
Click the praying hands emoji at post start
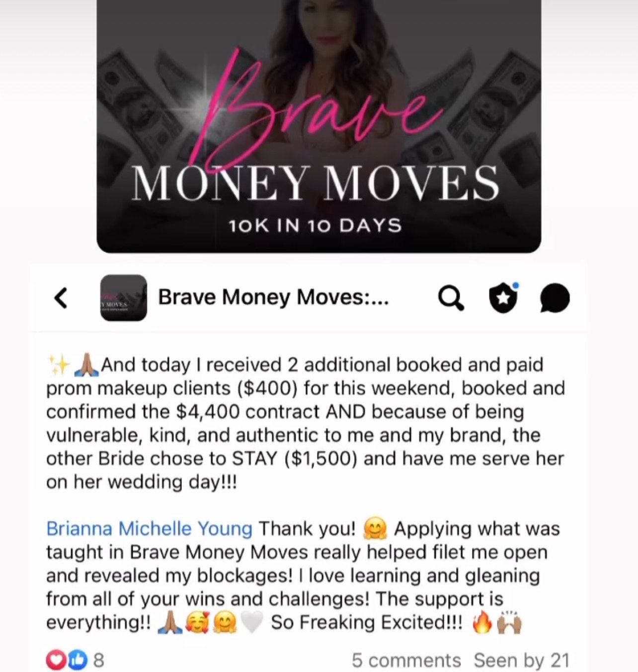(86, 365)
